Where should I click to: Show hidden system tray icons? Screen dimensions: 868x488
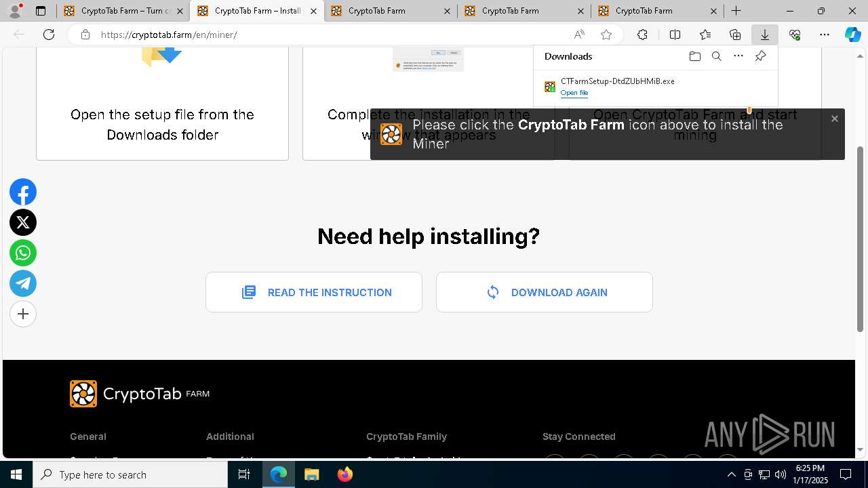731,474
